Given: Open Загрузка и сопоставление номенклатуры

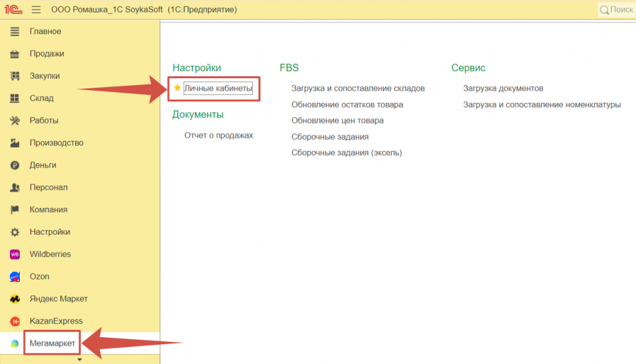Looking at the screenshot, I should point(542,104).
